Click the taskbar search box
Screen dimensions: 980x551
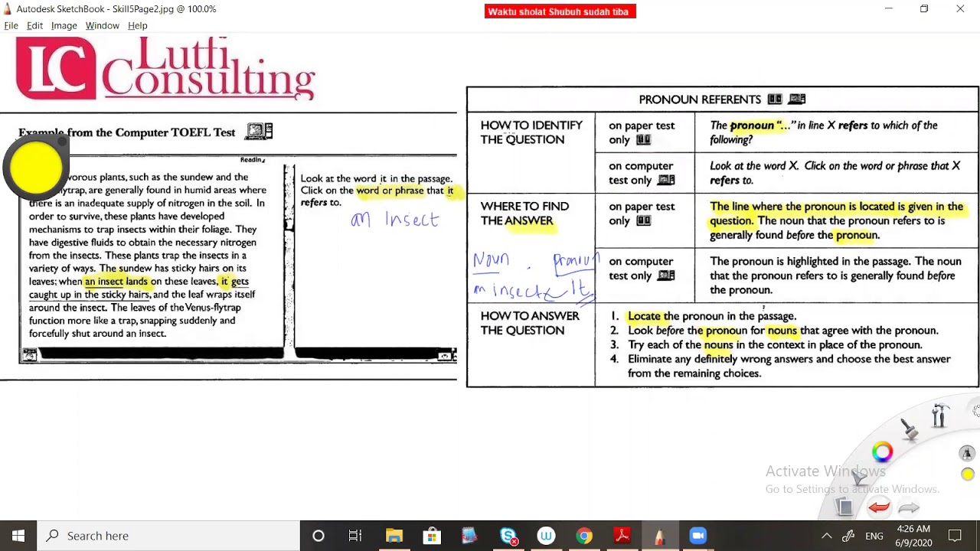pos(168,536)
